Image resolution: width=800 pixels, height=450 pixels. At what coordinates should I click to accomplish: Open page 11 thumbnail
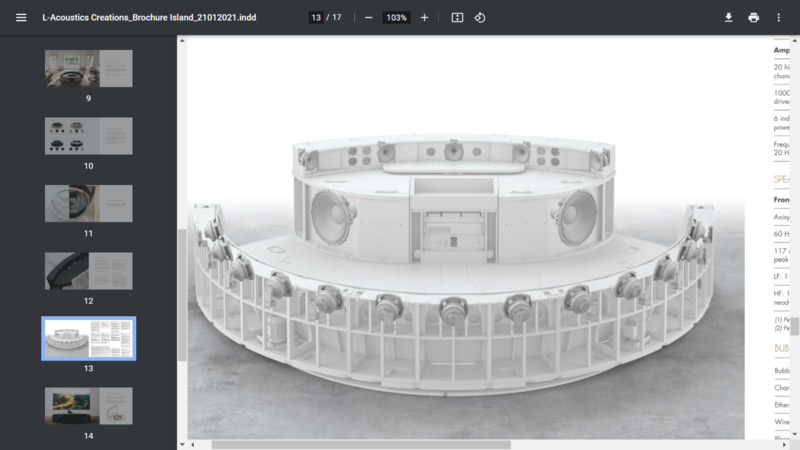pos(88,203)
